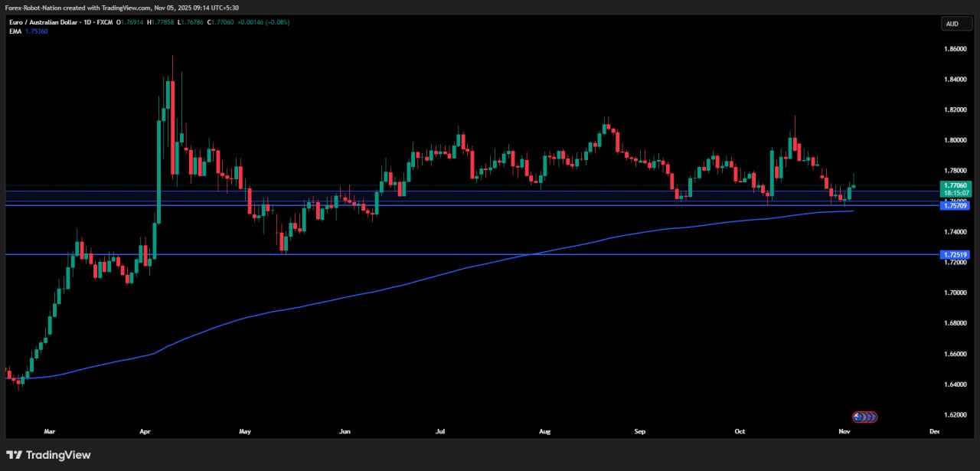Select the horizontal line at 1.72519
980x471 pixels.
(459, 254)
